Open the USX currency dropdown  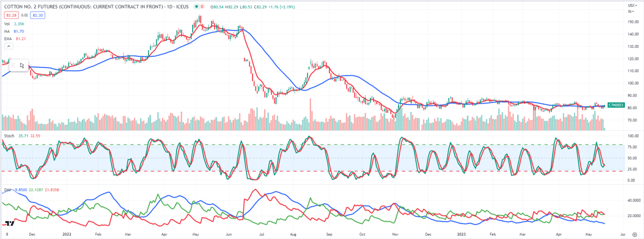(632, 5)
